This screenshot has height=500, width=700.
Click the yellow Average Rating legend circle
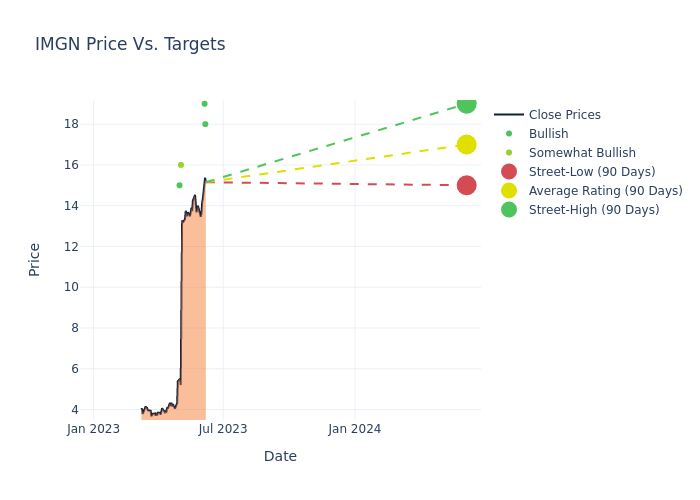[509, 191]
